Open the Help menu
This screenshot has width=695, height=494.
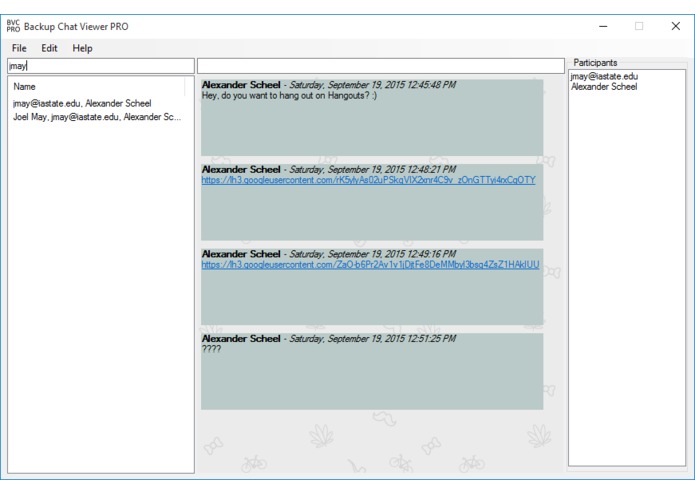click(82, 48)
